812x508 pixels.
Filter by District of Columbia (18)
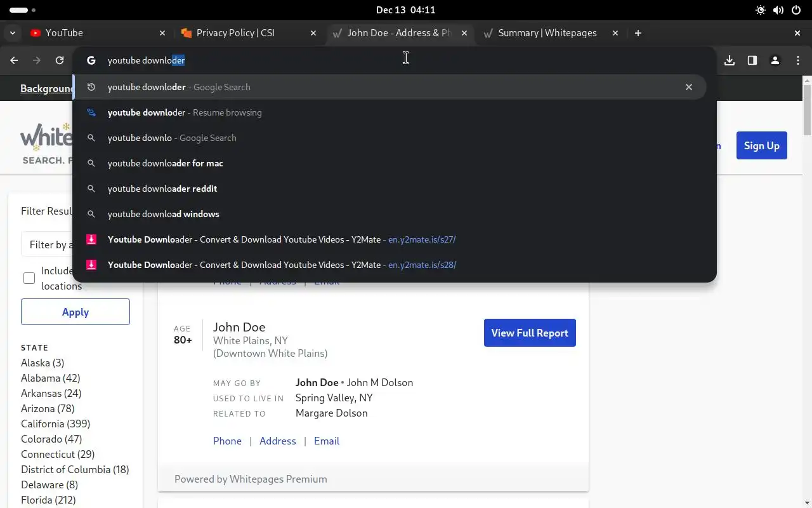click(75, 469)
